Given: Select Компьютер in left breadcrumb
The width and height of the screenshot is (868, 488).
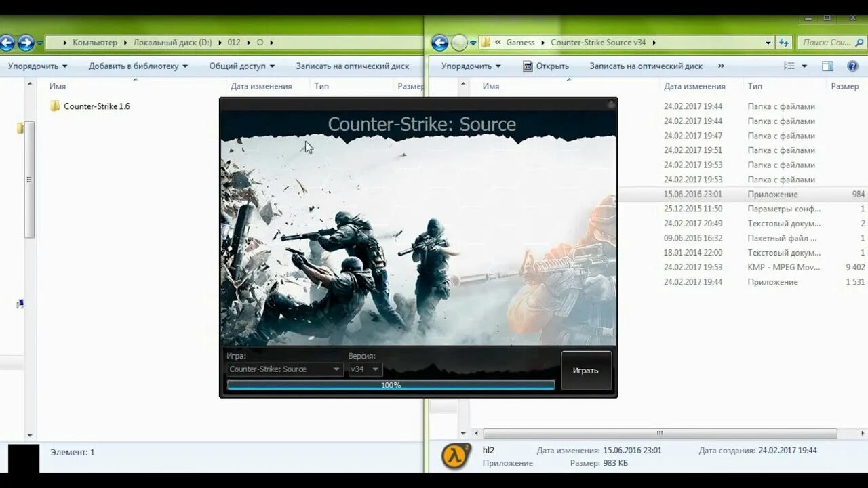Looking at the screenshot, I should tap(95, 42).
